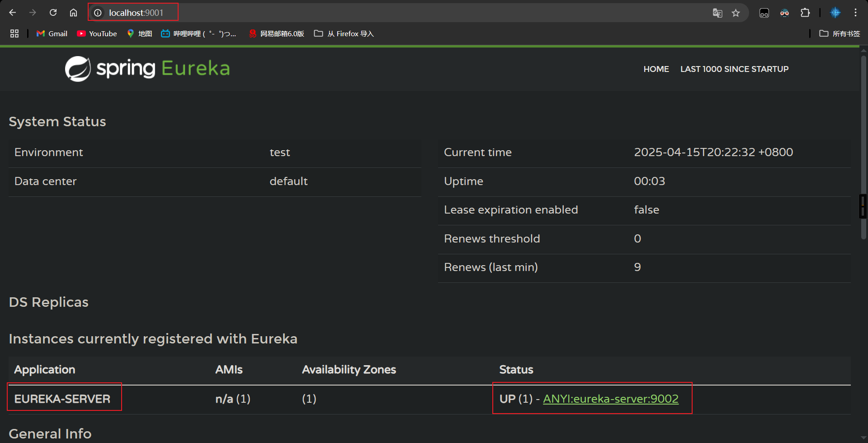
Task: Expand the 从 Firefox 导入 bookmark folder
Action: 344,33
